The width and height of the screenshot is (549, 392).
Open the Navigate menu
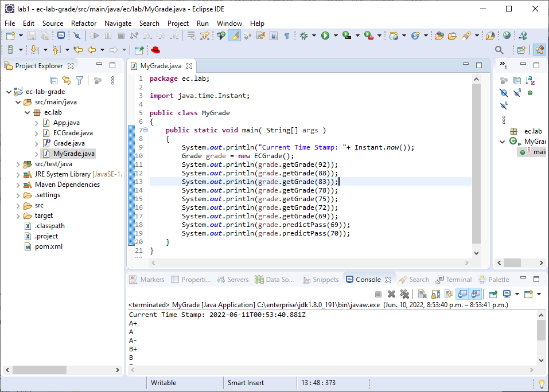[118, 23]
